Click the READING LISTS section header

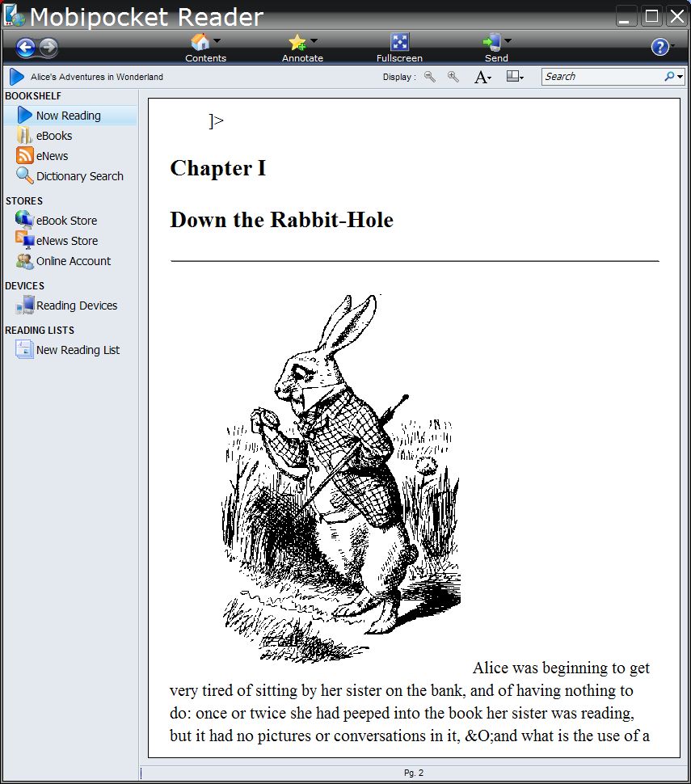(40, 331)
